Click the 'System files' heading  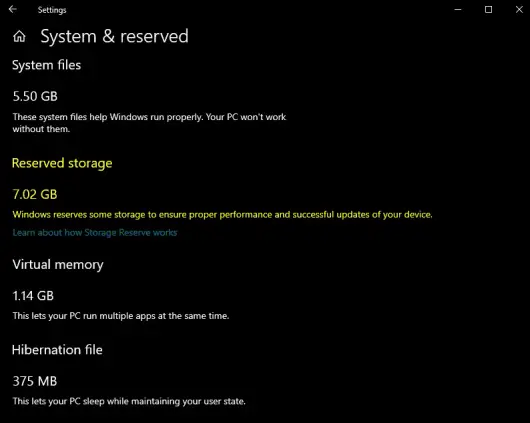pos(47,65)
